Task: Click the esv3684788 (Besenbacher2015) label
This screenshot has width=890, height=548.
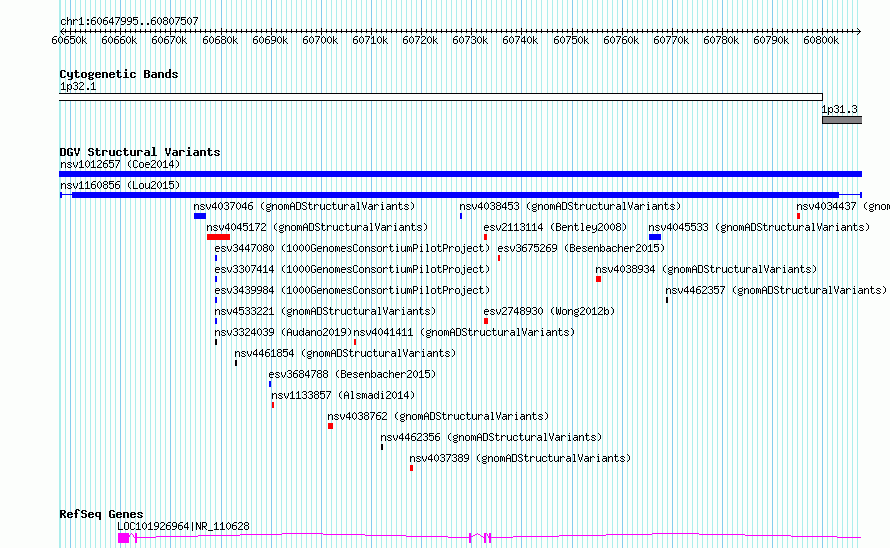Action: coord(352,375)
